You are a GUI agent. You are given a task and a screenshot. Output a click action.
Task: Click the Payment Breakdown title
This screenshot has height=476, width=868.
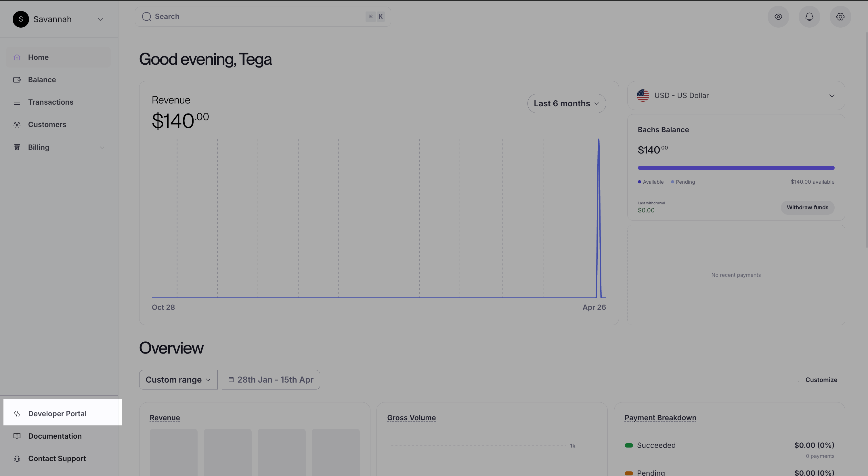660,418
